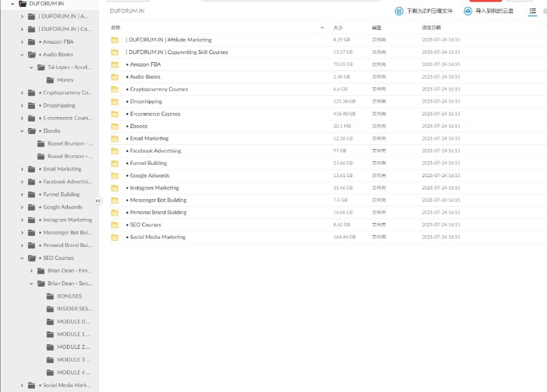Switch to list view icon

533,11
